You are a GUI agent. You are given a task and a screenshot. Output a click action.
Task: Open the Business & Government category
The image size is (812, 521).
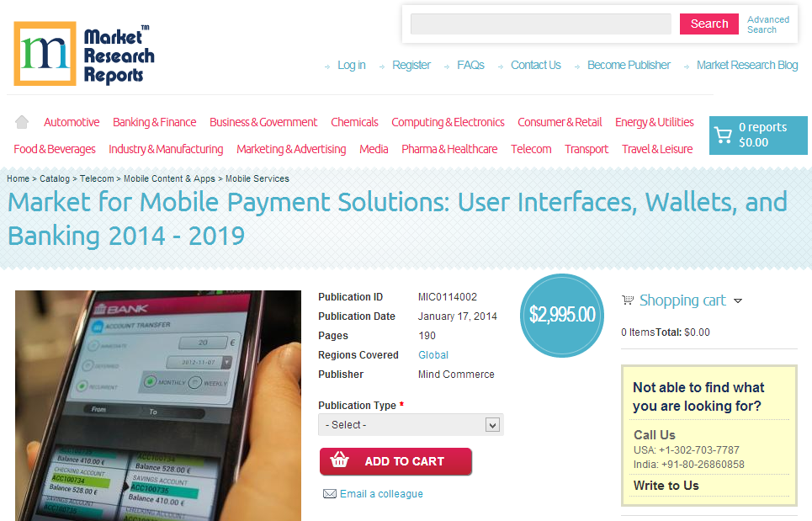[263, 122]
